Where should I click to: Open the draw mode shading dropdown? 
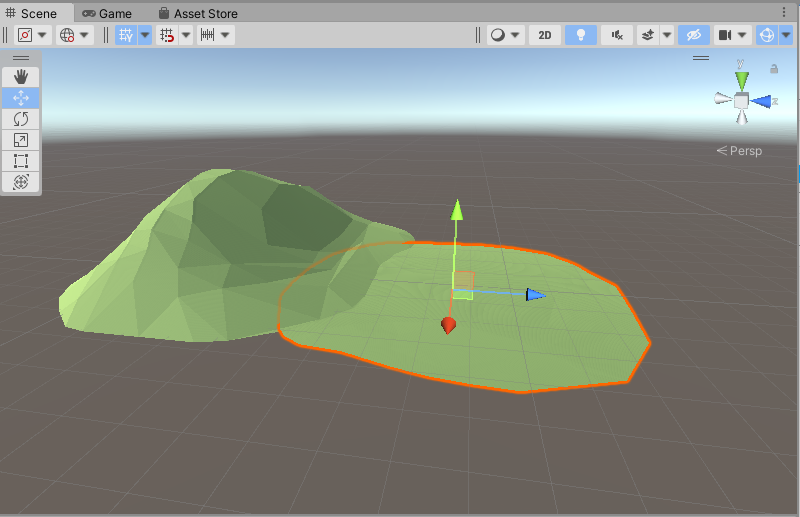point(515,35)
